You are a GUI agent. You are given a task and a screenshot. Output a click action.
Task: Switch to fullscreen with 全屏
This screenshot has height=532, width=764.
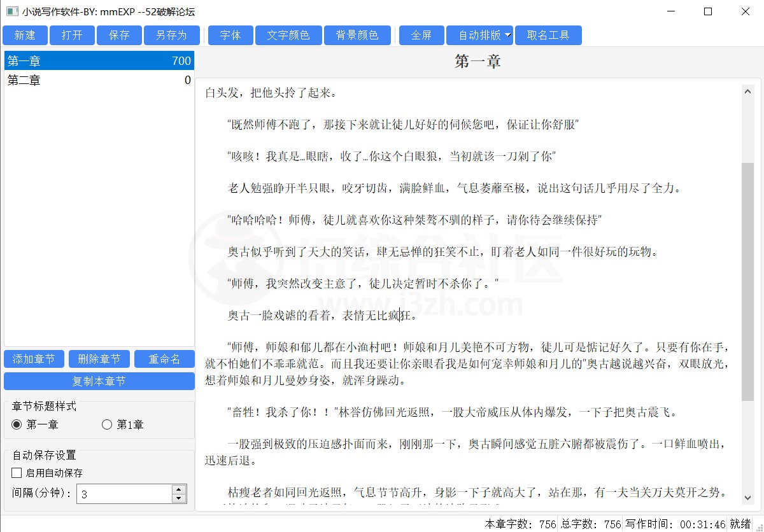(421, 35)
